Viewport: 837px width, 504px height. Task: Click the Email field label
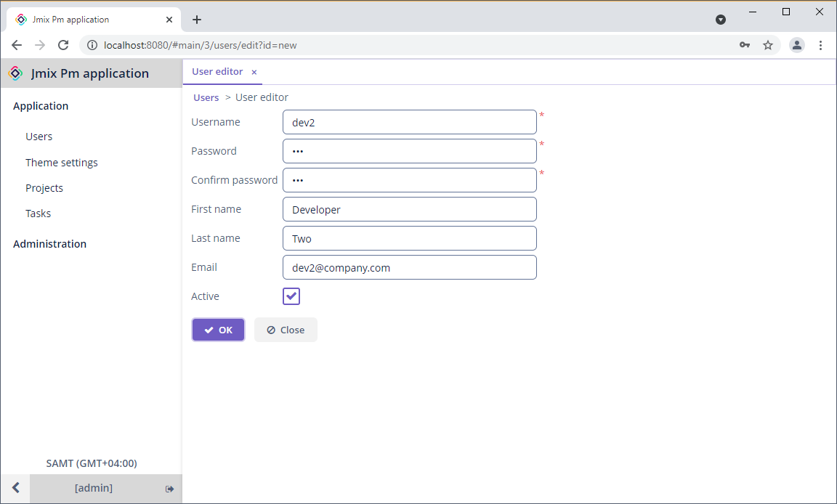204,267
